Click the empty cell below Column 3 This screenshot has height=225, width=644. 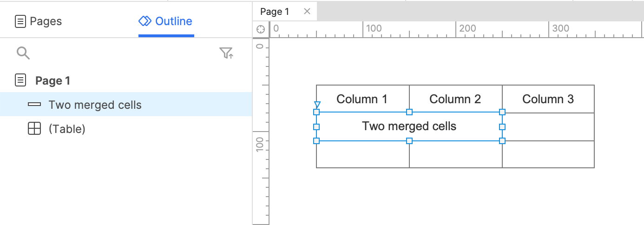(548, 126)
